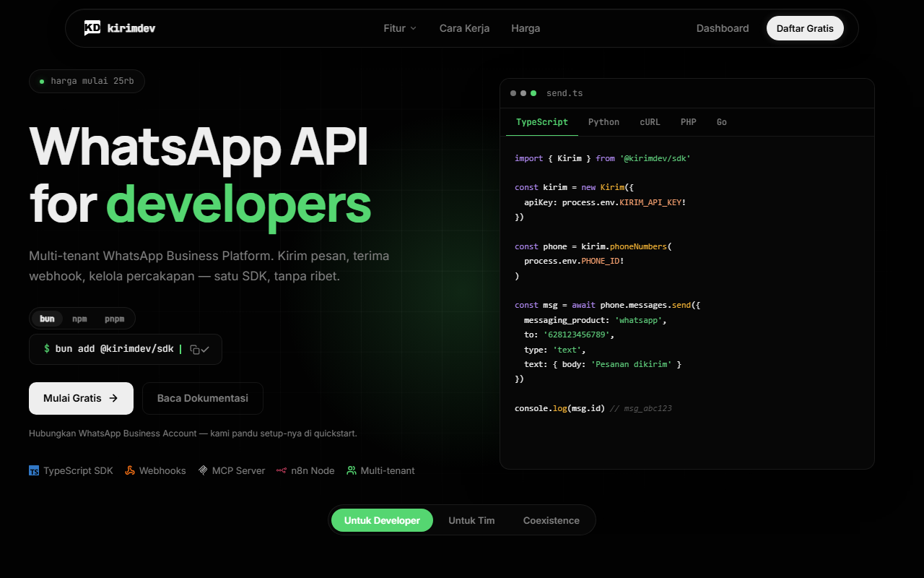The image size is (924, 578).
Task: Select the bun package manager option
Action: pos(47,319)
